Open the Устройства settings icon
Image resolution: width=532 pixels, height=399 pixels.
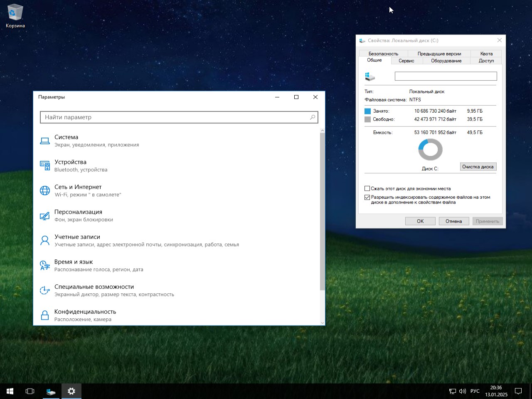(x=44, y=166)
